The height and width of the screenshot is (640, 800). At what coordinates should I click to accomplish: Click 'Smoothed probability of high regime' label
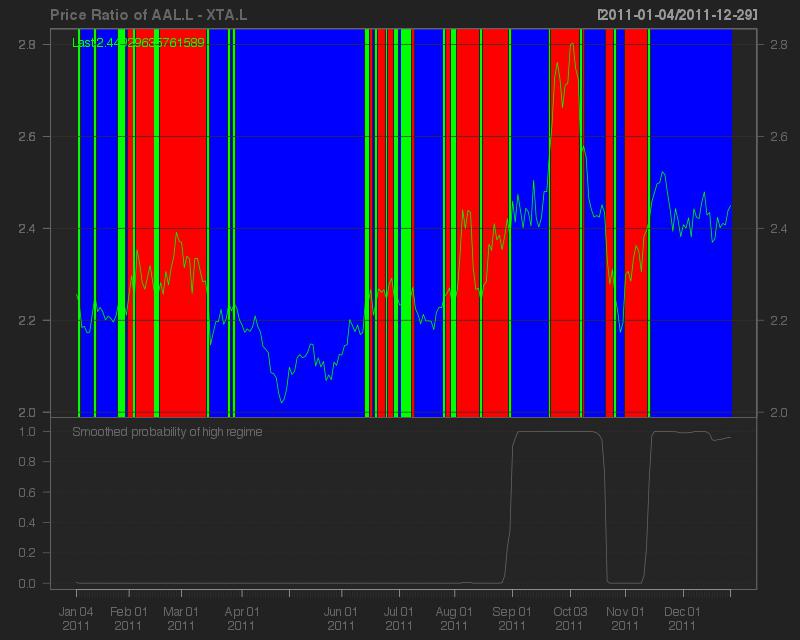pyautogui.click(x=167, y=432)
